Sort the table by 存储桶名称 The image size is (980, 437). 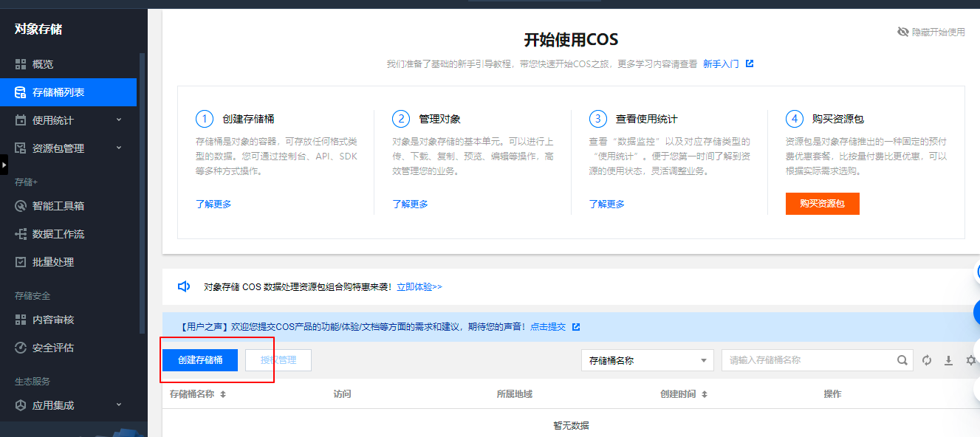223,394
